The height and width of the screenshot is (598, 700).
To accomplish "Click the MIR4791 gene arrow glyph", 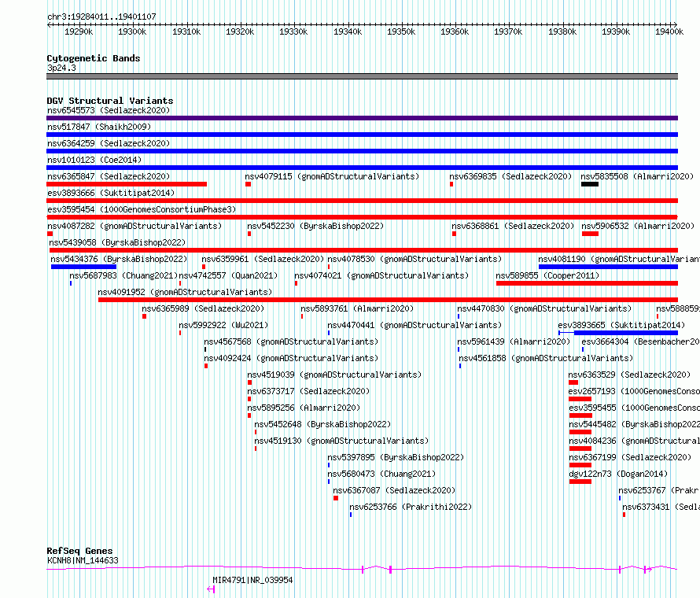I will 211,589.
